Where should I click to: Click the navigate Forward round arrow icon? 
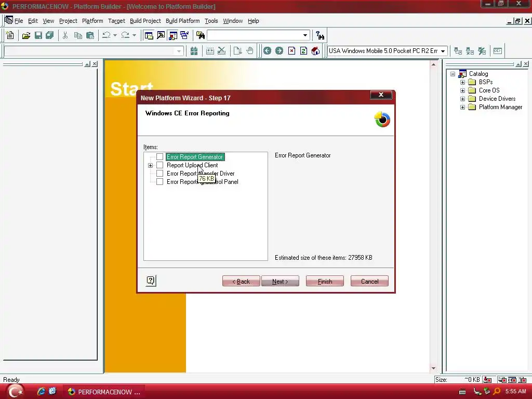[x=279, y=51]
